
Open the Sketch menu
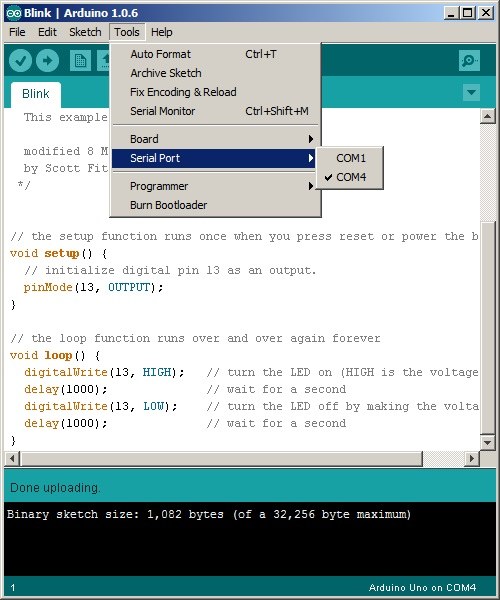pos(85,32)
